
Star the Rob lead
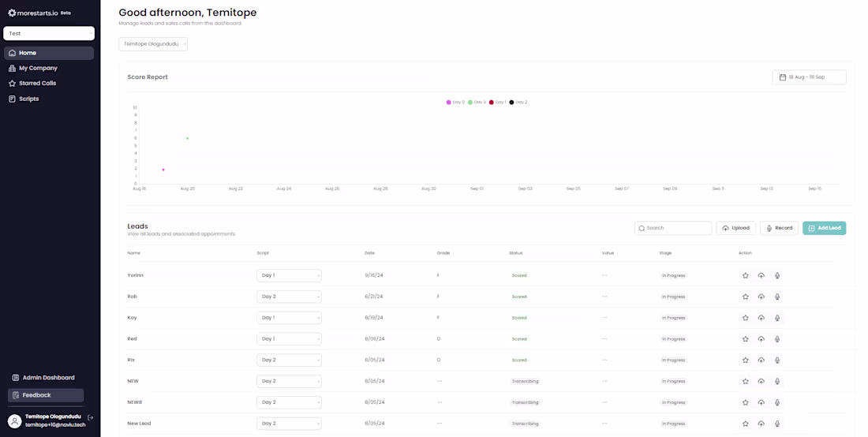[x=745, y=297]
